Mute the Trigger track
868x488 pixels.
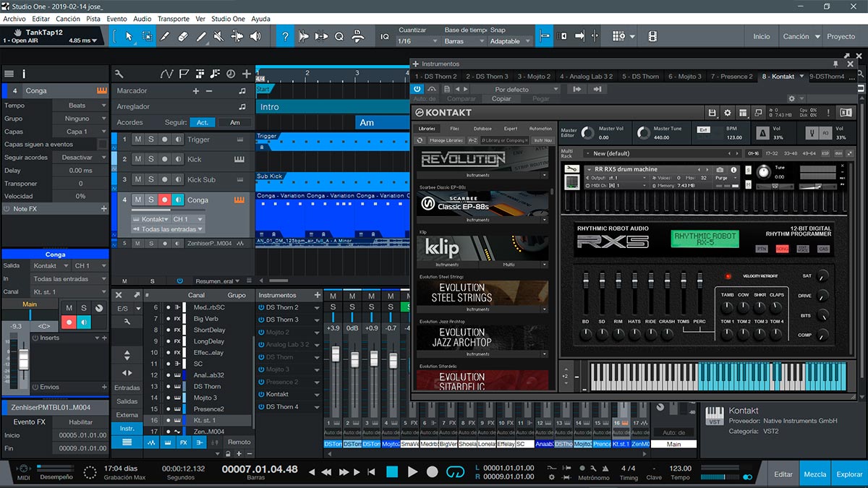point(138,140)
